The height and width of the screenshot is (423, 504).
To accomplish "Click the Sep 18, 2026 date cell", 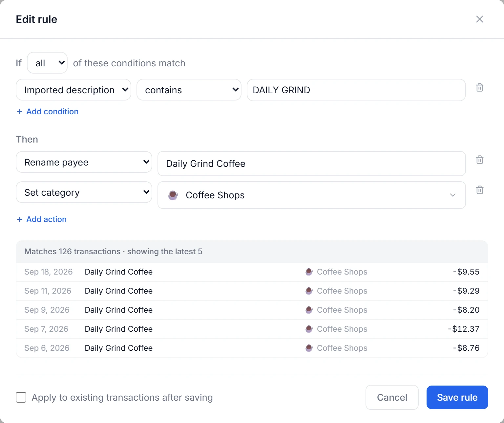I will 49,272.
